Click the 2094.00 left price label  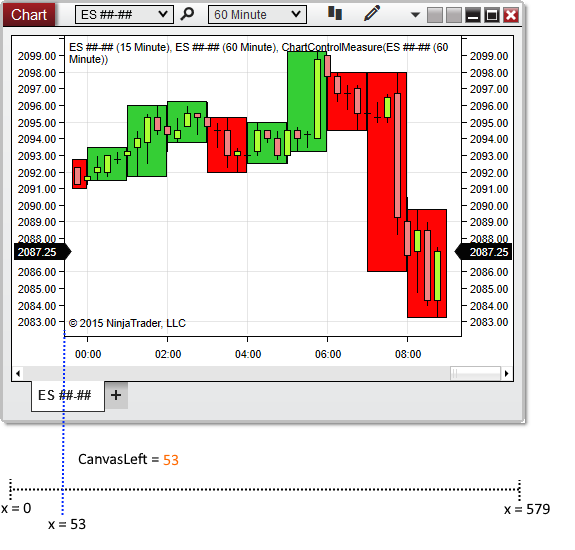[37, 139]
